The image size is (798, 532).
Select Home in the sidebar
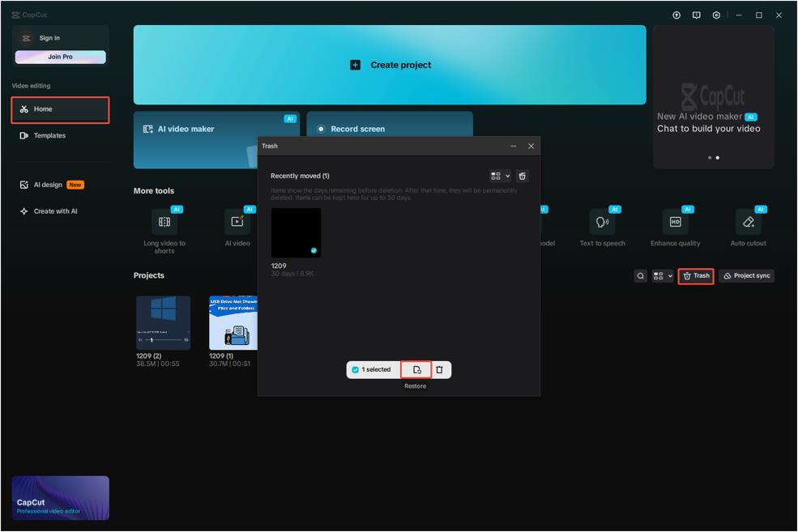60,109
